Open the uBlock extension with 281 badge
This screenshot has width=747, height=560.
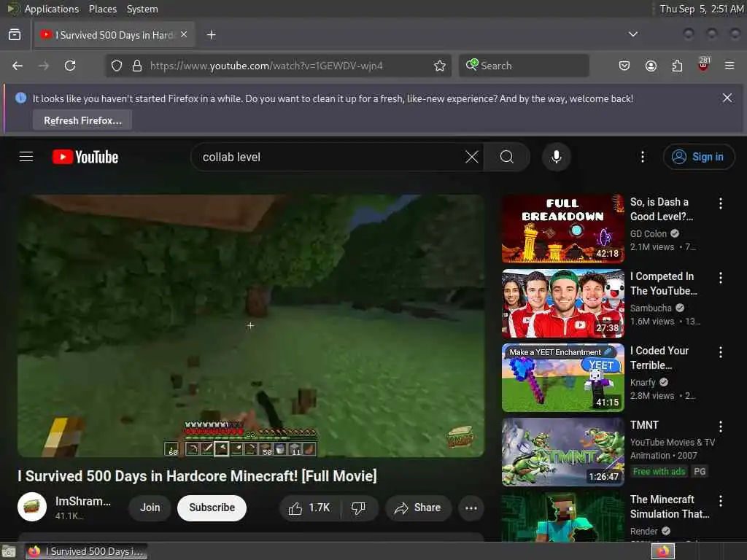click(704, 65)
